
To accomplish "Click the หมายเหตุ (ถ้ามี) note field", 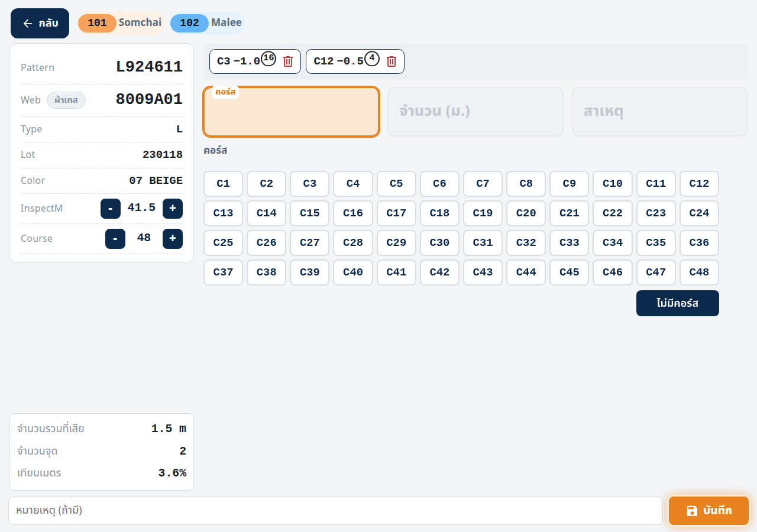I will (335, 511).
